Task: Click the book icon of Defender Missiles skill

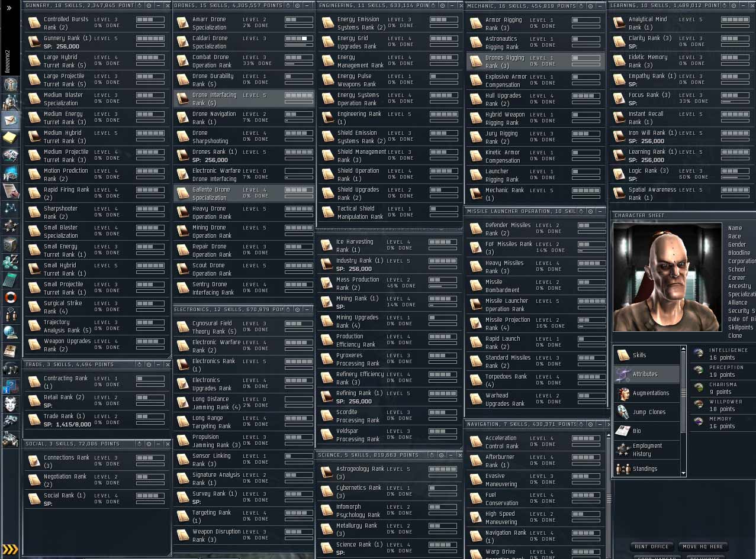Action: coord(476,229)
